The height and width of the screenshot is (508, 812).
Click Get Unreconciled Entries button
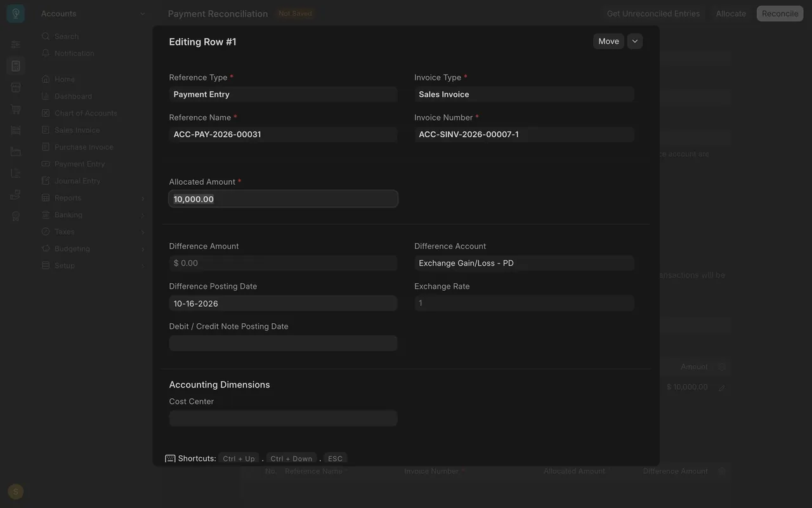pos(653,13)
